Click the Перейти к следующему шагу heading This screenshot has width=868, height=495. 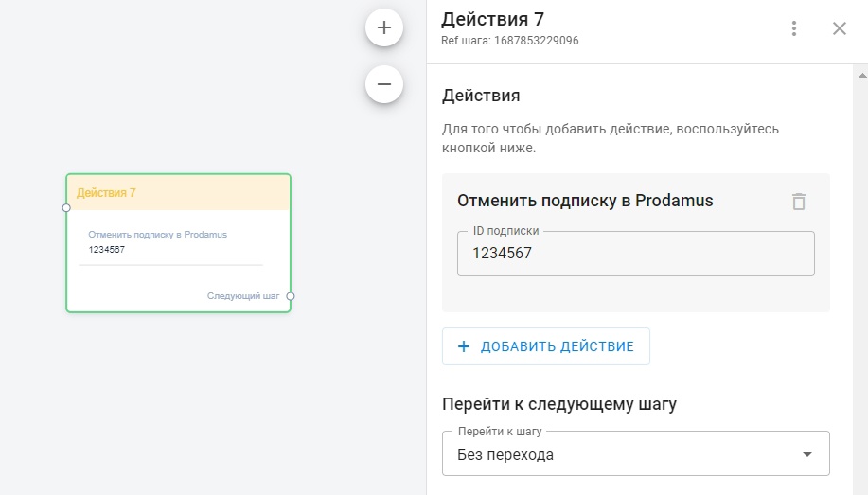tap(559, 405)
